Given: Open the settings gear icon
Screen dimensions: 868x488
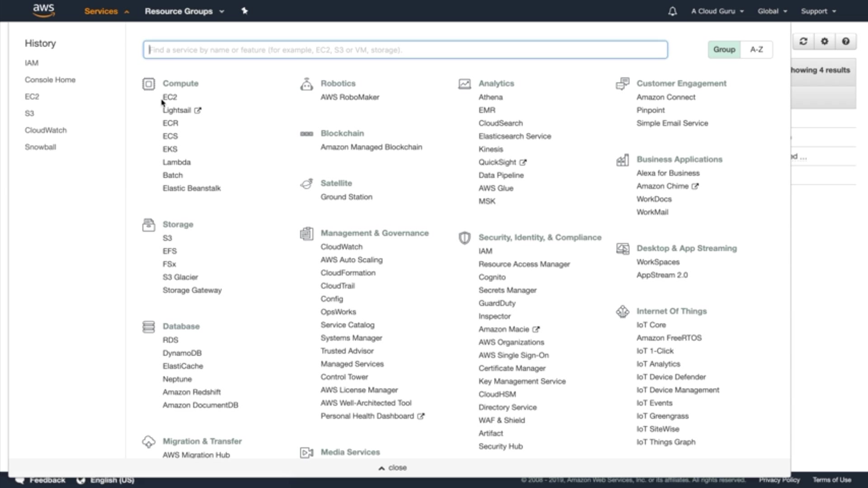Looking at the screenshot, I should tap(825, 42).
